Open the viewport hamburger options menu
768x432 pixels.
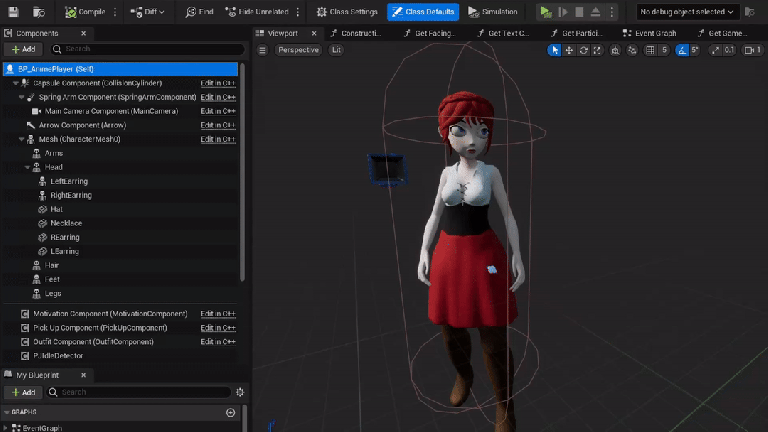263,50
